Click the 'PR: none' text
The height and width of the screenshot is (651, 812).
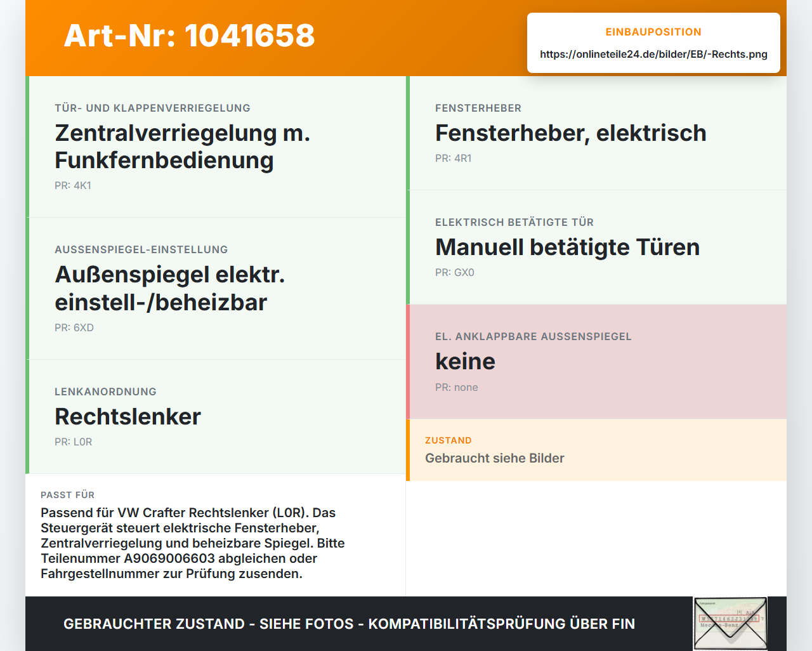tap(457, 387)
